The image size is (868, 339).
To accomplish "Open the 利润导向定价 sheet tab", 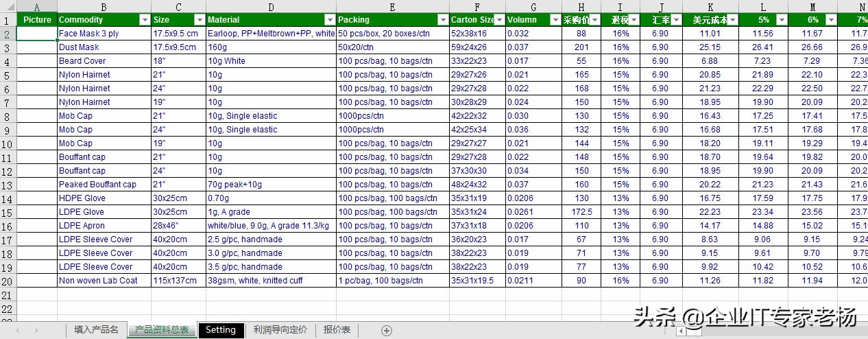I will click(x=280, y=330).
